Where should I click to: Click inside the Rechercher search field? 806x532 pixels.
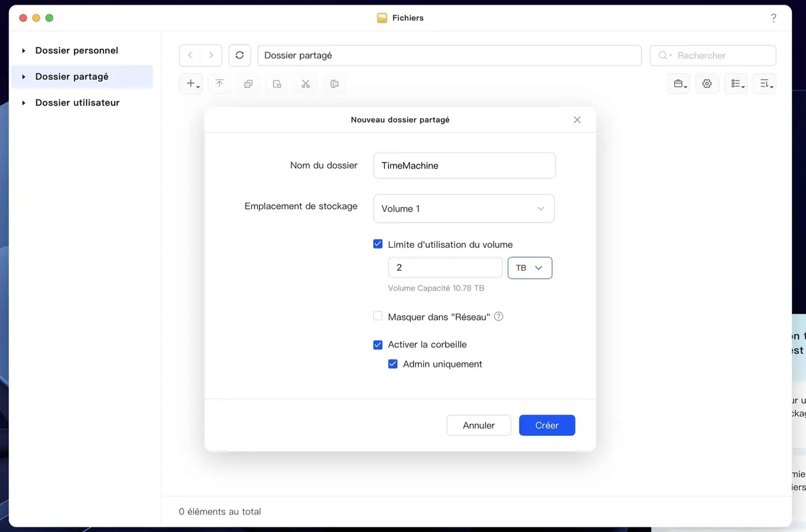(712, 55)
